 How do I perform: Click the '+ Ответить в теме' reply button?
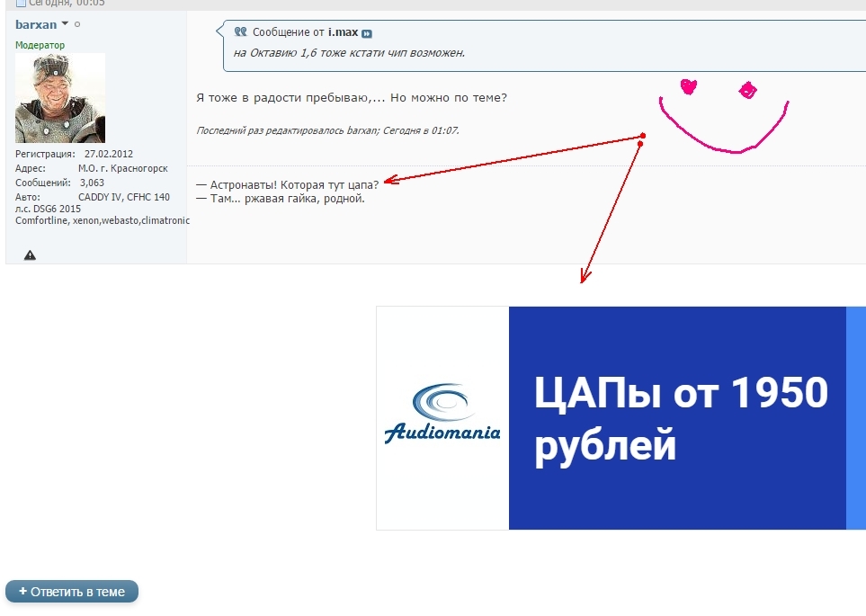click(x=72, y=591)
